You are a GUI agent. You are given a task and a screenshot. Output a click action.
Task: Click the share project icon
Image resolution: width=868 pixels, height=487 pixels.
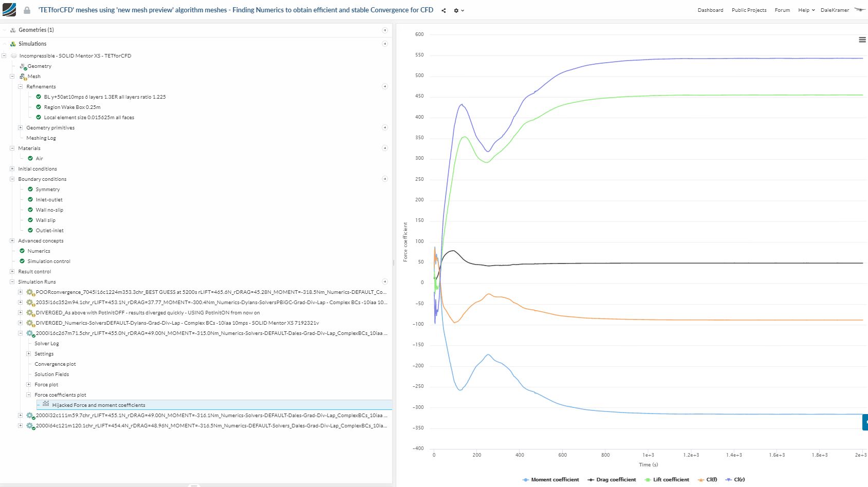(x=444, y=10)
